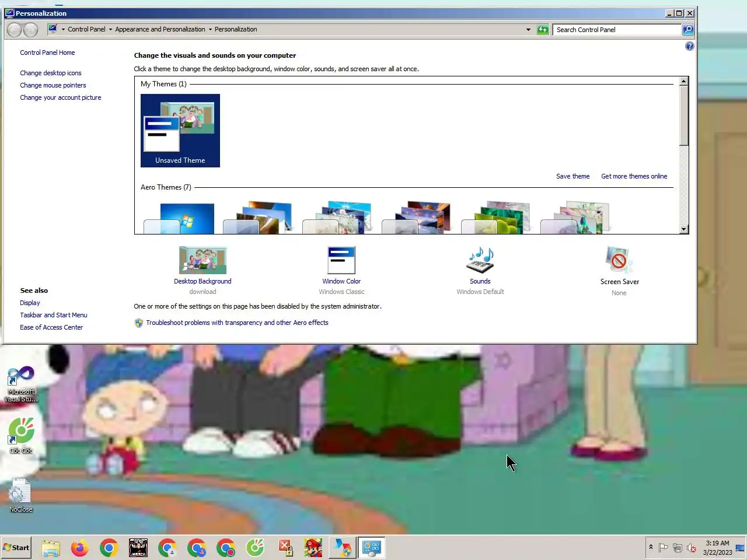Open the Window Color icon

(x=341, y=260)
